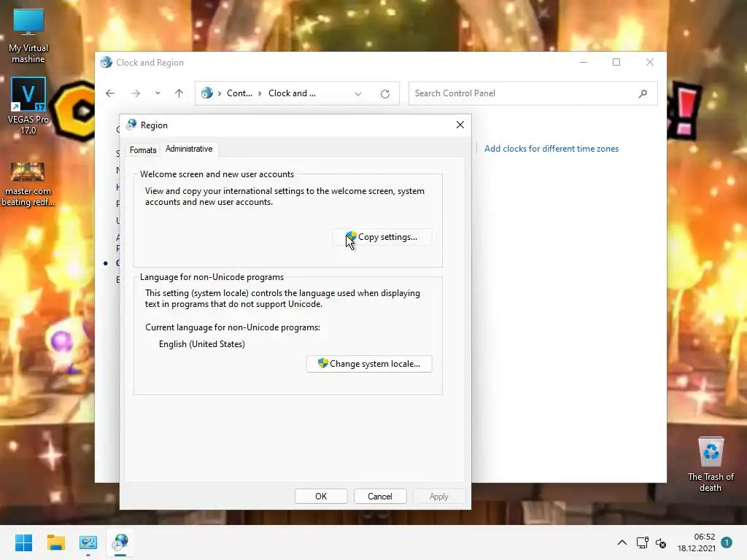The width and height of the screenshot is (747, 560).
Task: Expand the address bar history dropdown
Action: (x=357, y=94)
